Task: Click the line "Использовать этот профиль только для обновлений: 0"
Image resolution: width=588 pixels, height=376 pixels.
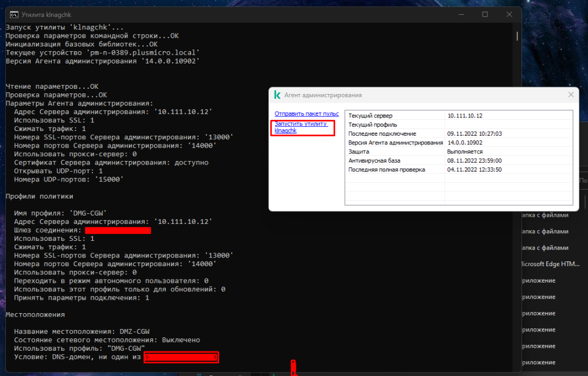Action: point(119,289)
